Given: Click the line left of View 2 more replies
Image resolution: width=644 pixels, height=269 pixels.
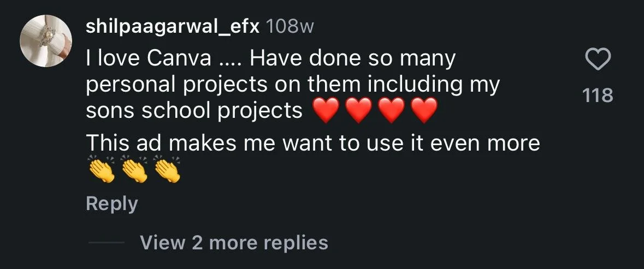Looking at the screenshot, I should tap(107, 243).
